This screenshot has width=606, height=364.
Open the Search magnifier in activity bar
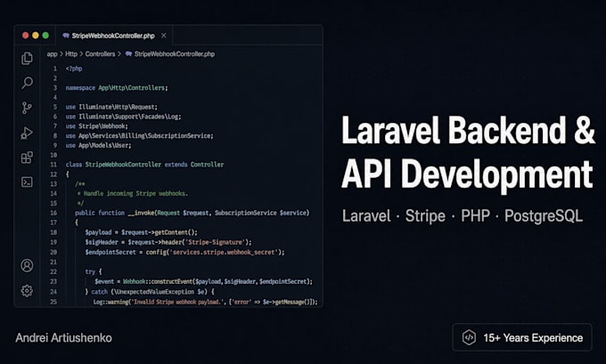coord(27,83)
